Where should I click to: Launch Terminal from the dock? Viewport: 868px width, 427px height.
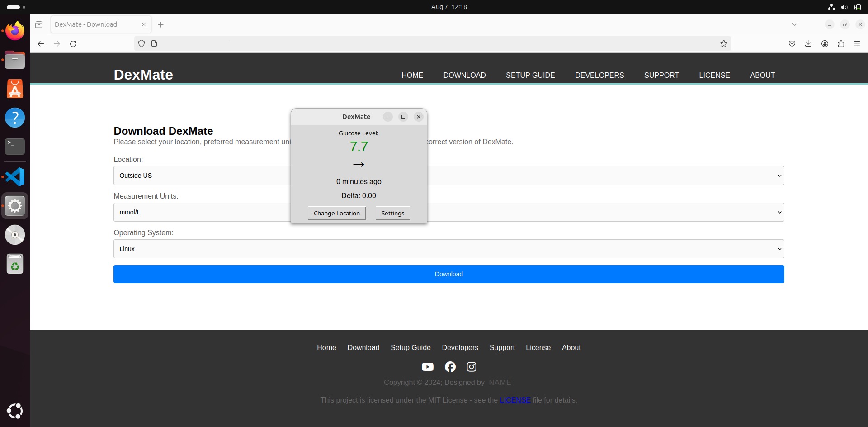(15, 147)
